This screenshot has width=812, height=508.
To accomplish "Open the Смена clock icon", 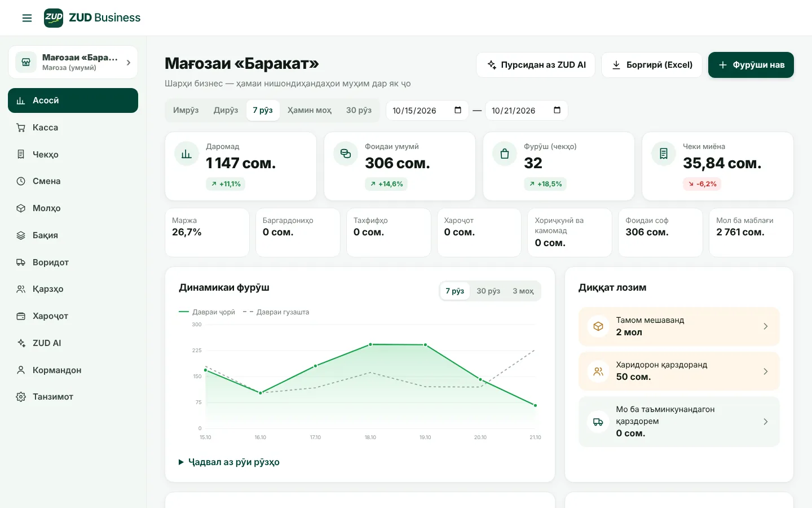I will point(21,181).
